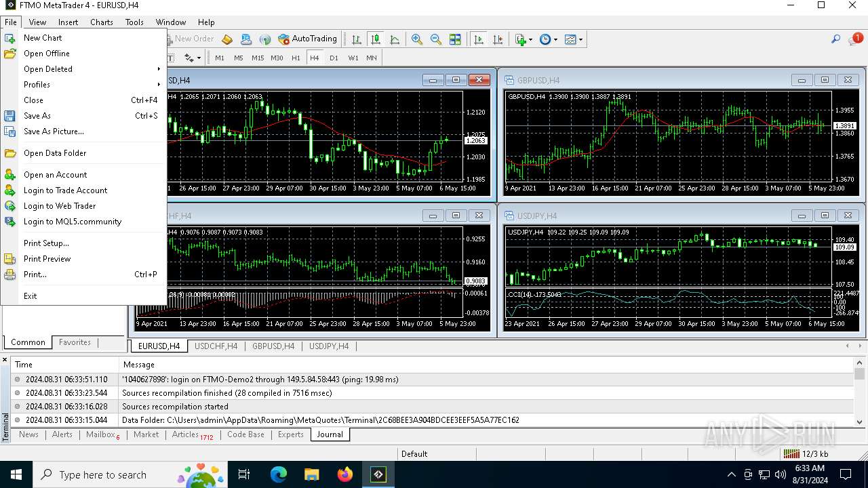Click Exit in File menu
Screen dimensions: 868x488
pyautogui.click(x=83, y=296)
